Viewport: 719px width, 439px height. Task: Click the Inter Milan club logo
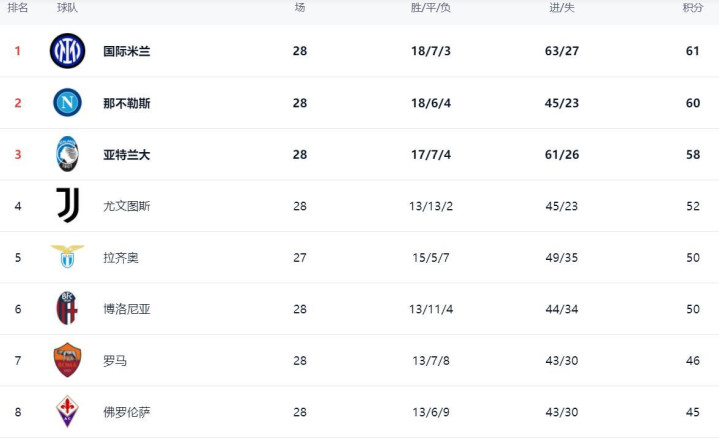[67, 51]
